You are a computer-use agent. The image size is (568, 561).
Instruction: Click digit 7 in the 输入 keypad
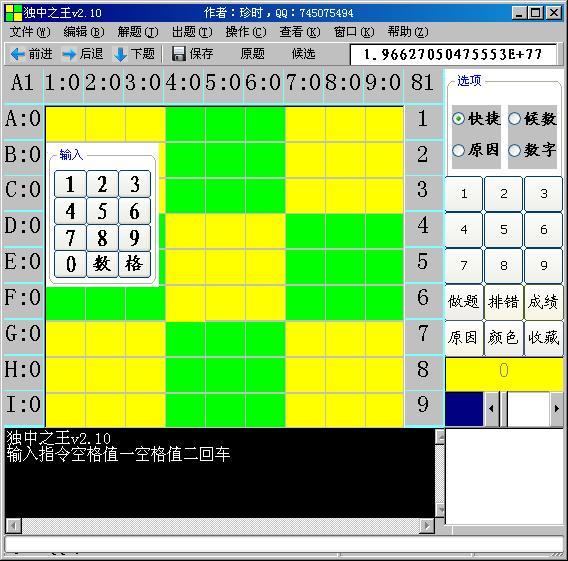click(70, 238)
